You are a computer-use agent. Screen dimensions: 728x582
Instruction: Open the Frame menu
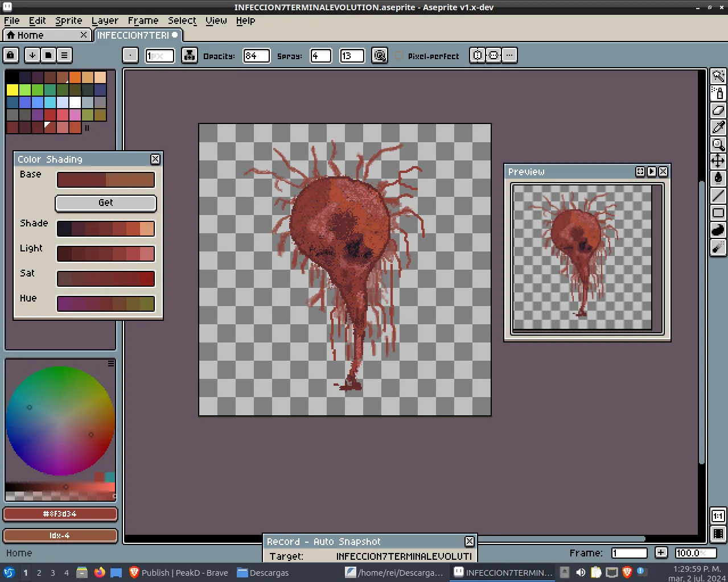[x=143, y=20]
